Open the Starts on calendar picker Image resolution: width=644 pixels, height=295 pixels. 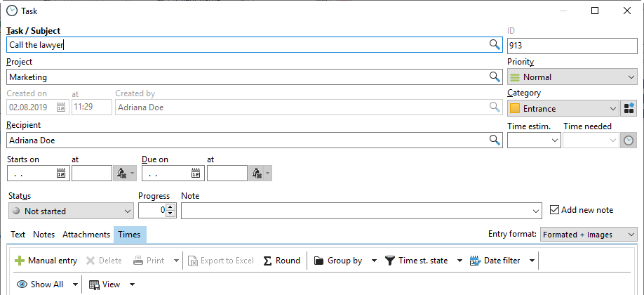tap(61, 173)
